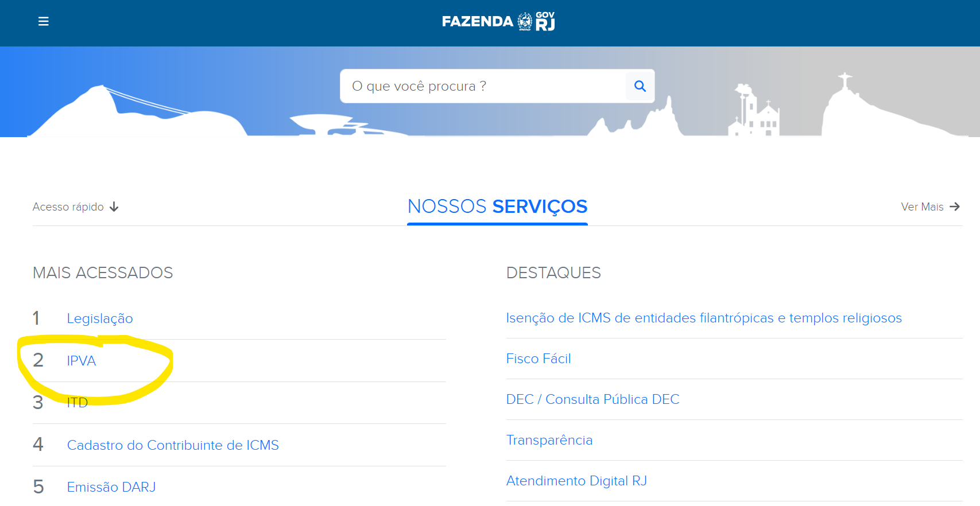Screen dimensions: 980x506
Task: Click the Acesso rápido label
Action: point(68,207)
